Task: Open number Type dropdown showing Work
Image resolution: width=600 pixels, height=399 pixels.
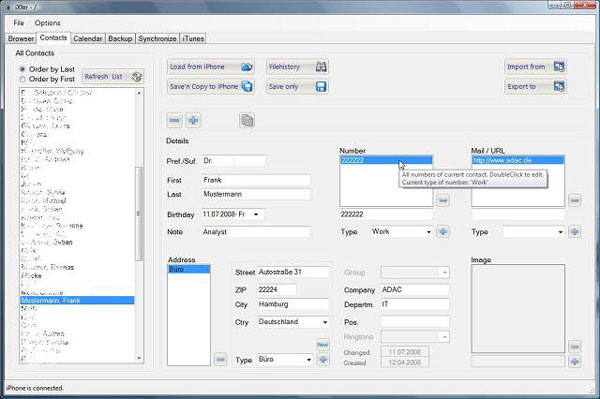Action: coord(429,232)
